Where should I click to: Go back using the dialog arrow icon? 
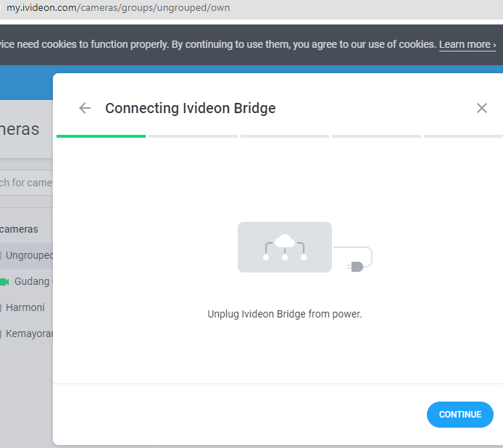click(x=85, y=108)
